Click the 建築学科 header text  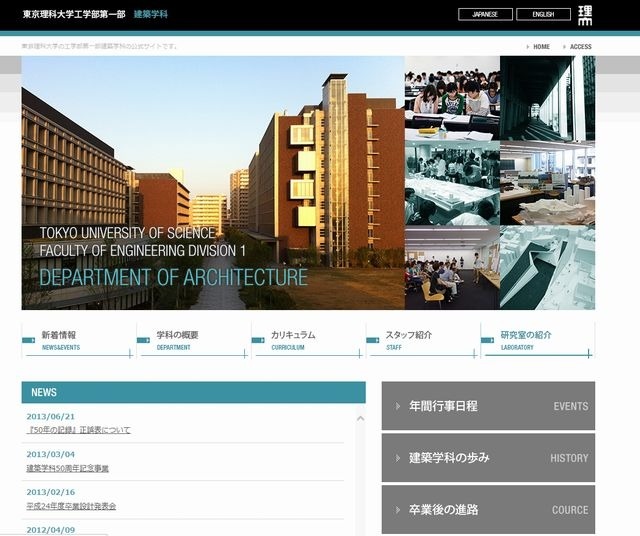(151, 14)
